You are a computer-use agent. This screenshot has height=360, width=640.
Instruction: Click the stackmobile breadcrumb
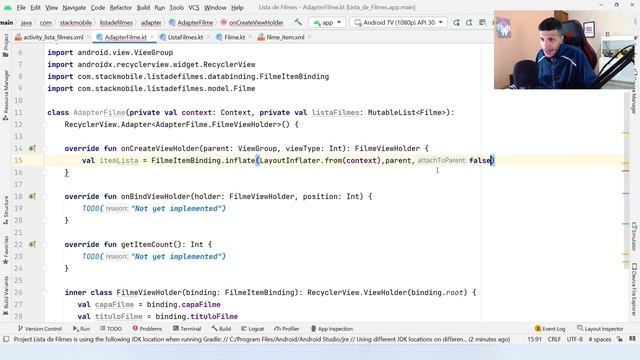(x=76, y=23)
